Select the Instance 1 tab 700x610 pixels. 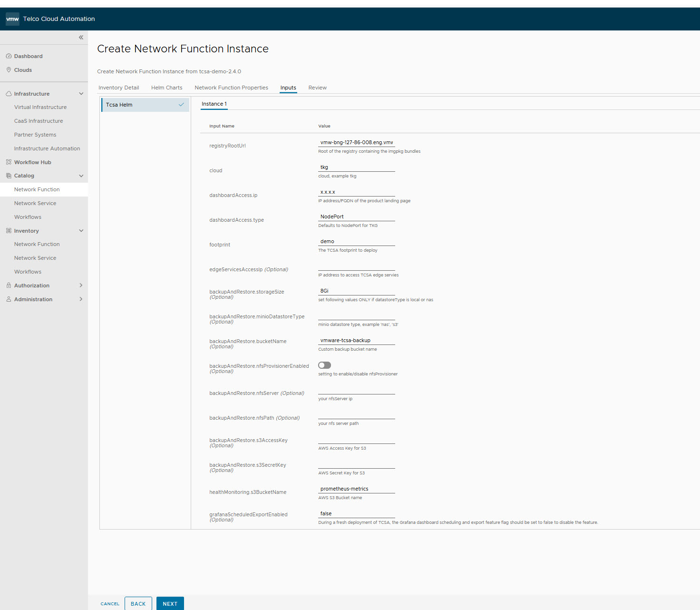click(214, 104)
